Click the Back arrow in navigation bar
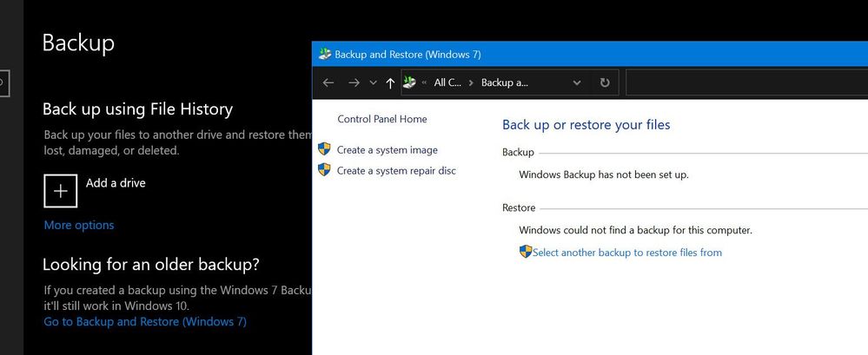The height and width of the screenshot is (355, 868). (x=328, y=83)
